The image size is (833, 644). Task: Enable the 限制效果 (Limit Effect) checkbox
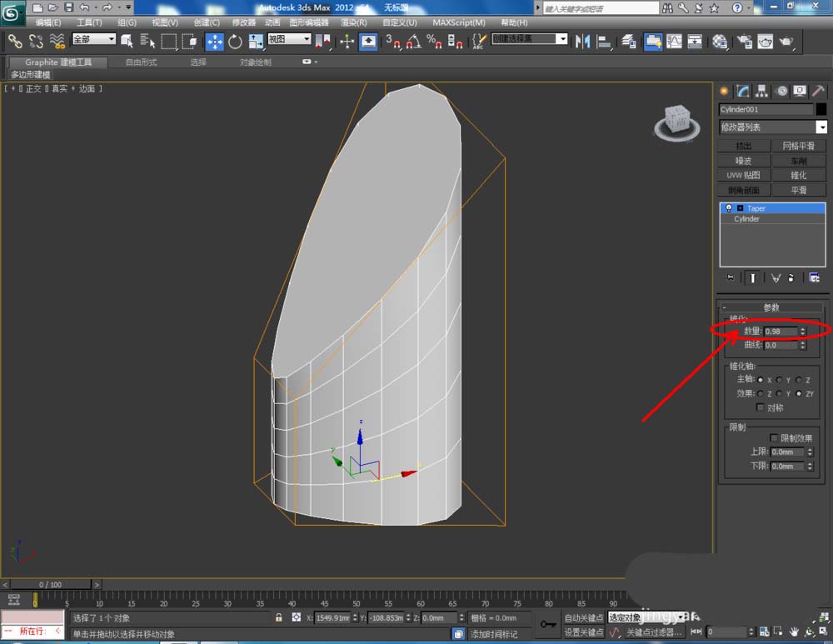[x=774, y=437]
